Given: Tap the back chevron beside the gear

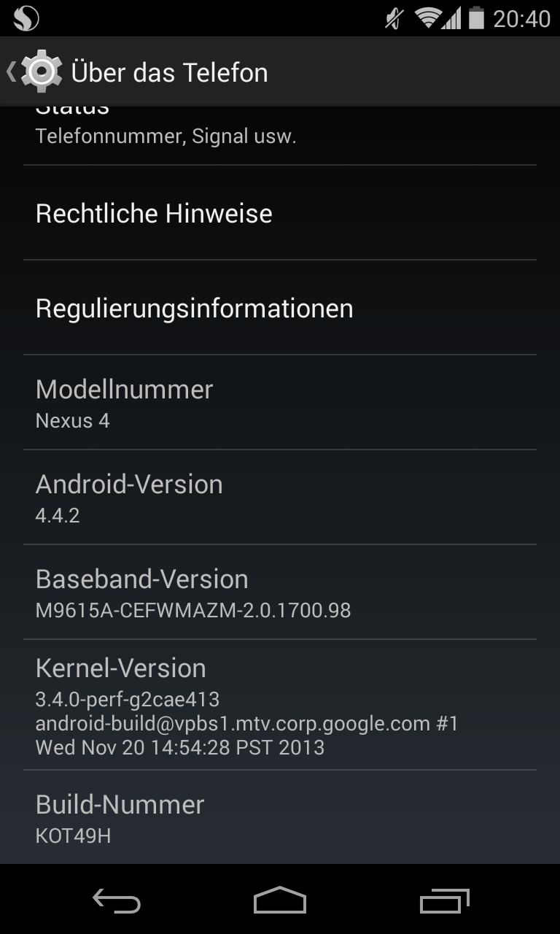Looking at the screenshot, I should pyautogui.click(x=11, y=72).
